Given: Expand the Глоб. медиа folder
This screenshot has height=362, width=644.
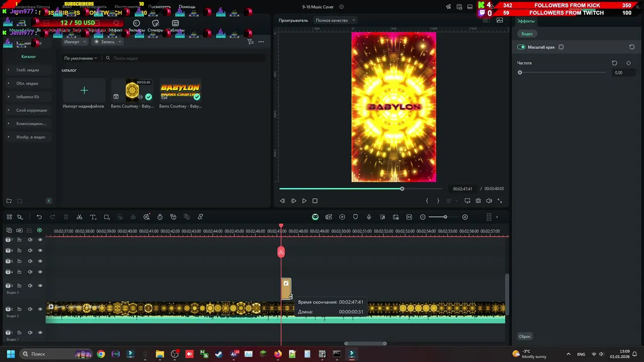Looking at the screenshot, I should pos(9,70).
